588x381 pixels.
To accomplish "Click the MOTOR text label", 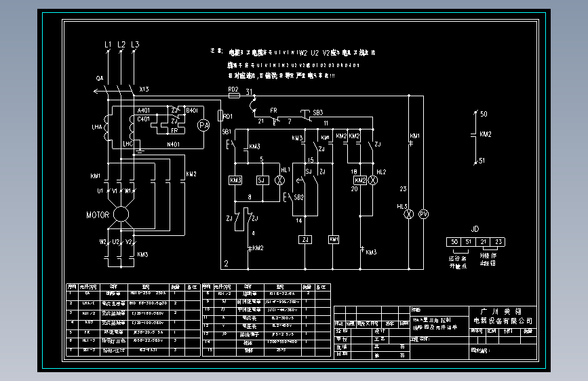I will (x=98, y=216).
